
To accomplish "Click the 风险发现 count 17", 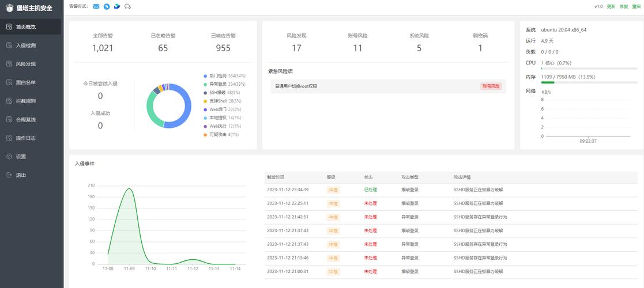I will pyautogui.click(x=296, y=48).
